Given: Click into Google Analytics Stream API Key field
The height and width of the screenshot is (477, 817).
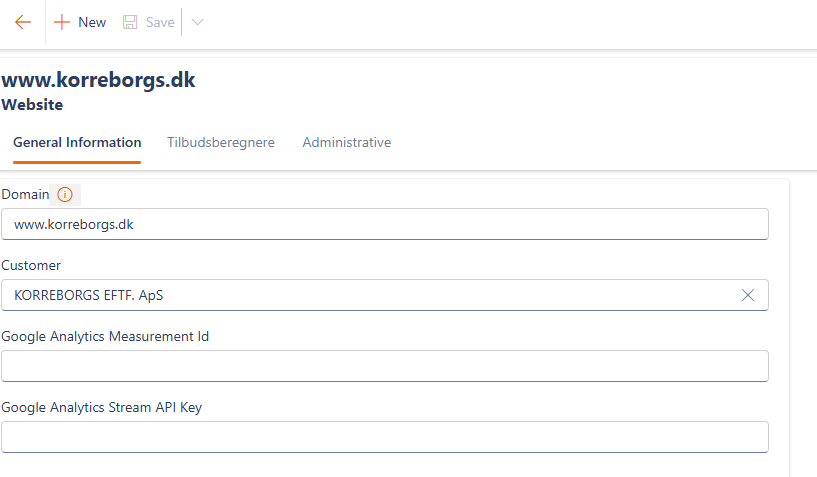Looking at the screenshot, I should click(x=385, y=437).
